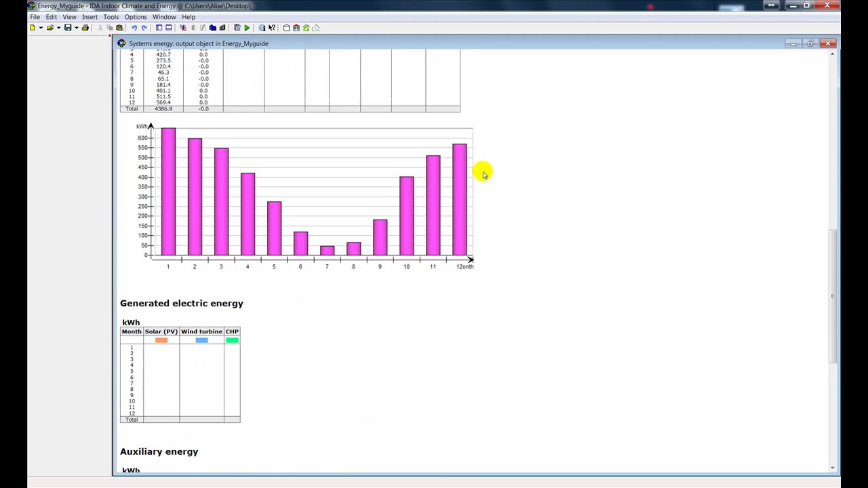Viewport: 868px width, 488px height.
Task: Click the orange Solar (PV) legend swatch
Action: [x=161, y=340]
